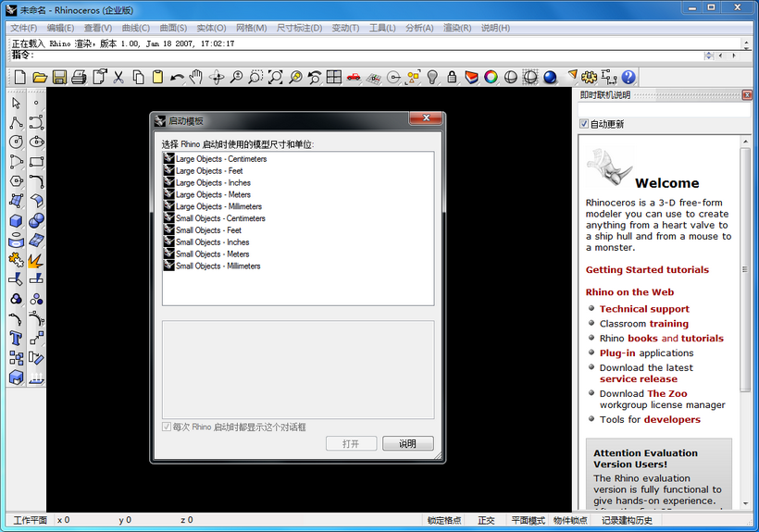Select the Pan hand tool

click(196, 77)
